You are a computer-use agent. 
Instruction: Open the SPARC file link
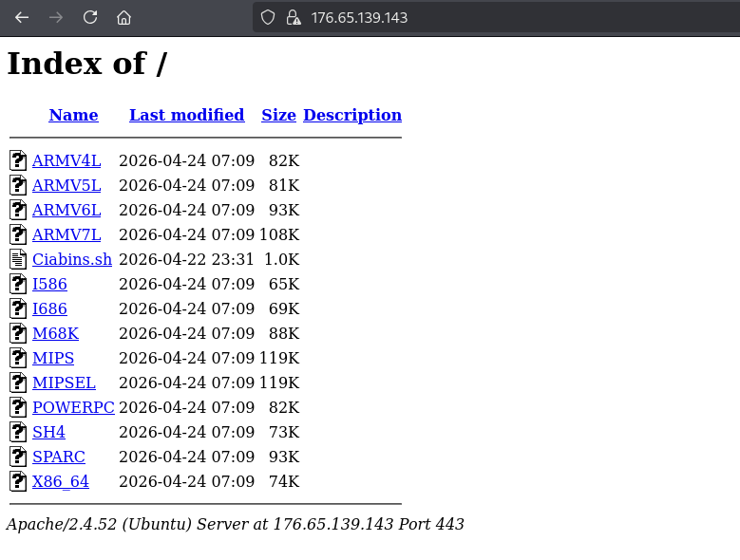(59, 457)
